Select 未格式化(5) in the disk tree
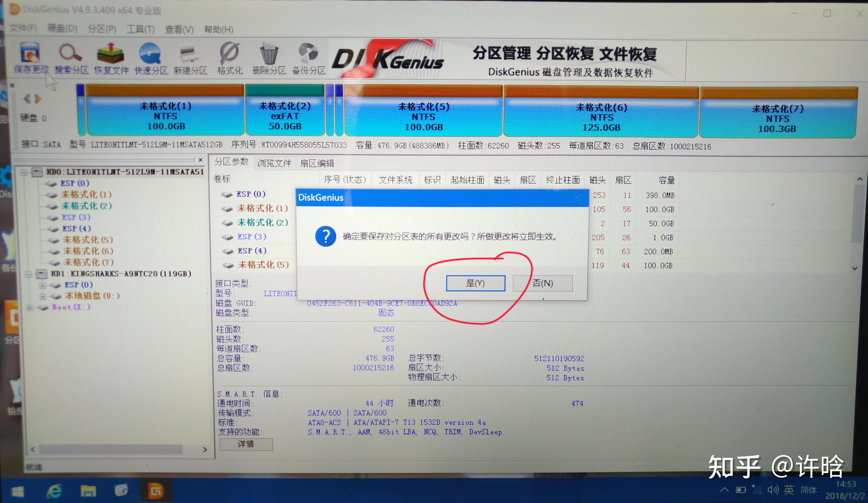 88,240
